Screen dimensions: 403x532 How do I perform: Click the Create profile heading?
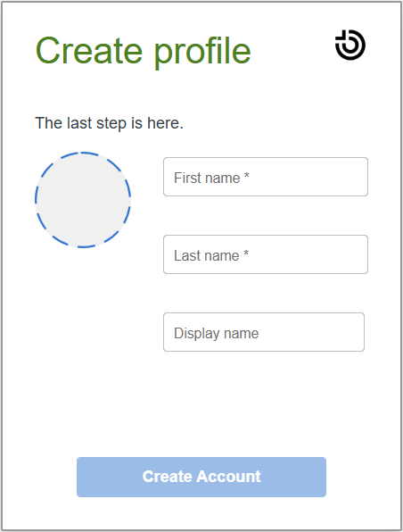pyautogui.click(x=143, y=51)
